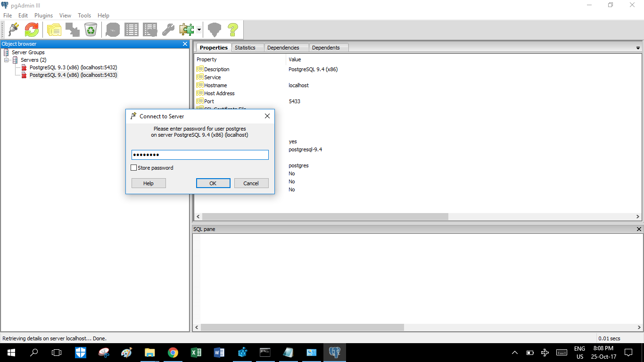Screen dimensions: 644x362
Task: Open Task View from the taskbar
Action: pyautogui.click(x=57, y=352)
